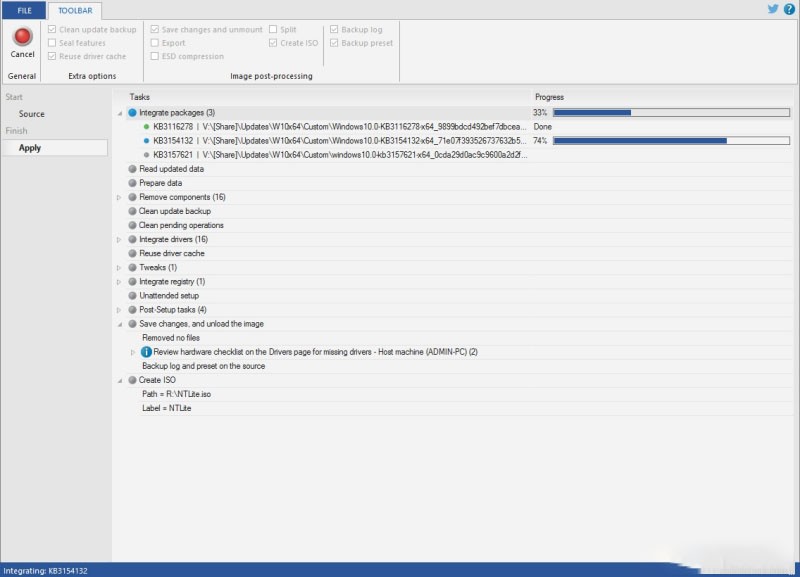The height and width of the screenshot is (577, 800).
Task: Select the Path = R:\NTLite.iso row
Action: 176,394
